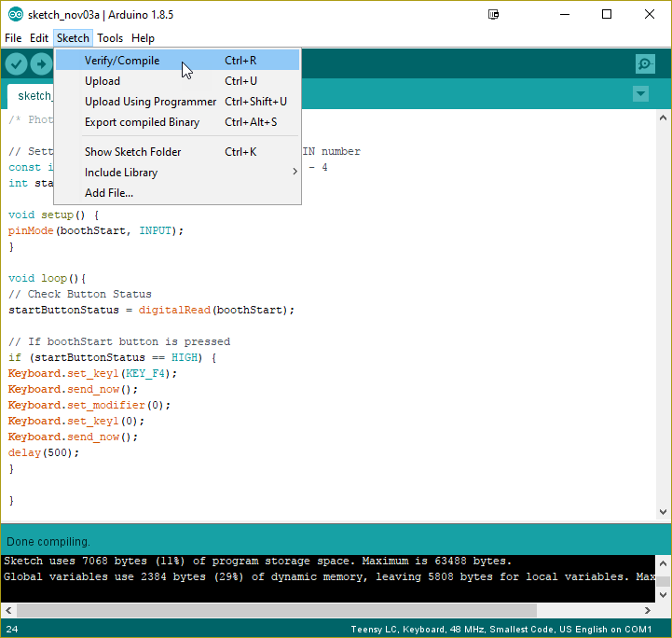Click horizontal scrollbar left arrow
The height and width of the screenshot is (638, 672).
[x=8, y=610]
